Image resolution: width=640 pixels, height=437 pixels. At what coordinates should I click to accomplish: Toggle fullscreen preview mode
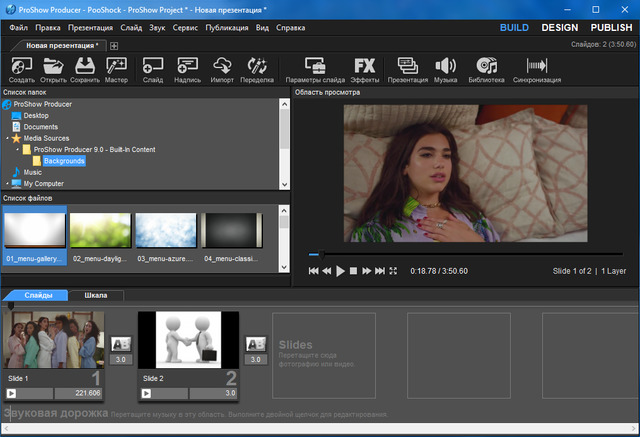click(393, 271)
